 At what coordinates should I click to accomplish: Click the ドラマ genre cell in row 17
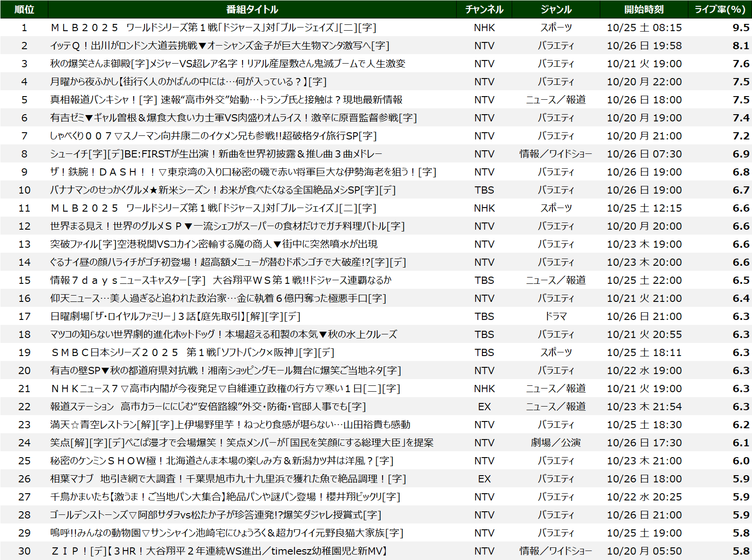click(x=556, y=316)
